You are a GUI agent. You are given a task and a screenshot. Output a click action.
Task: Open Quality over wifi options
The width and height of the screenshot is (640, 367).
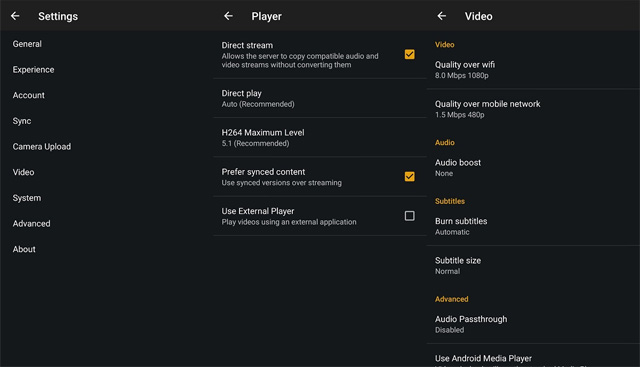coord(533,69)
